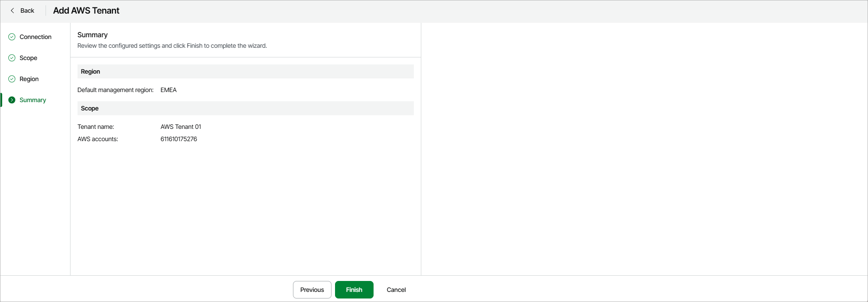The image size is (868, 302).
Task: Click the AWS accounts label
Action: [x=98, y=139]
